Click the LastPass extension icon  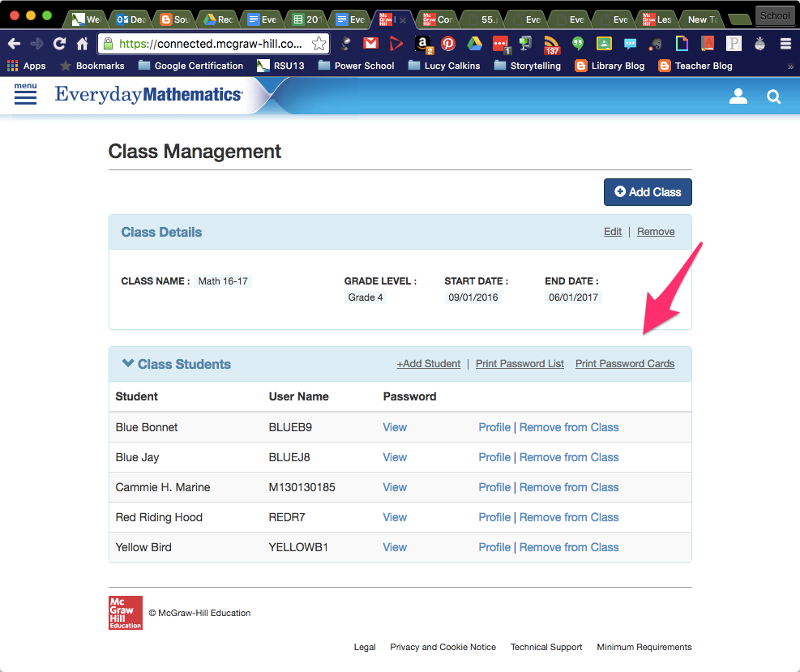click(501, 45)
